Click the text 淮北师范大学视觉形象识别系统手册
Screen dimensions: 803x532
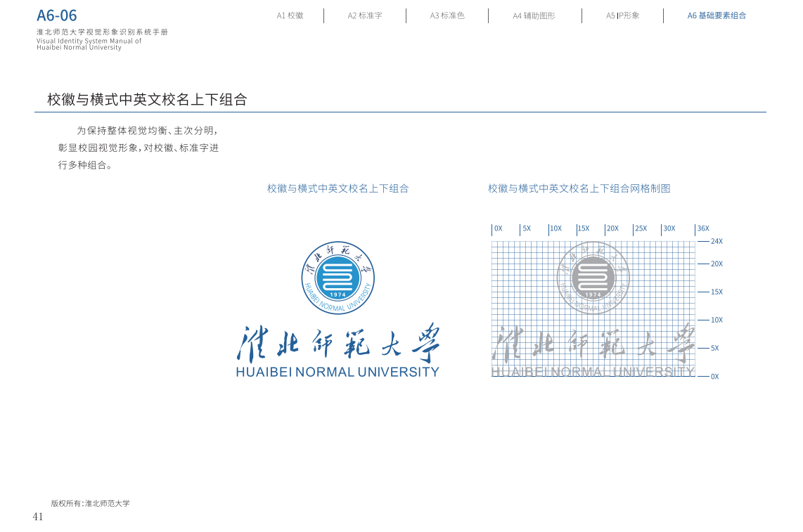pos(102,32)
